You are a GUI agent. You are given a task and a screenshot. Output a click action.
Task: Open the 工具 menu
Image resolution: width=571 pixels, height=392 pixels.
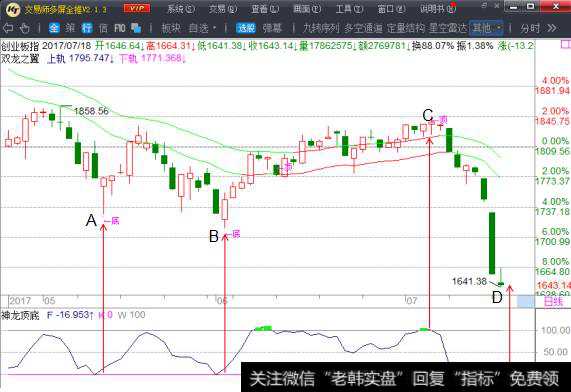point(349,9)
